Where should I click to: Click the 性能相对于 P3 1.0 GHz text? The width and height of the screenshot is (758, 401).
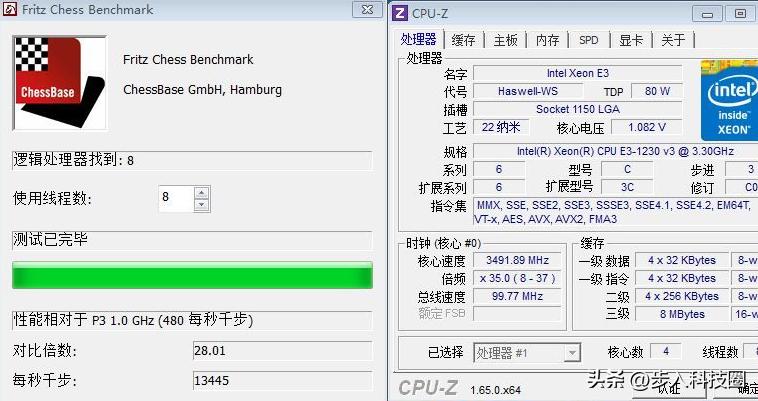(x=133, y=320)
